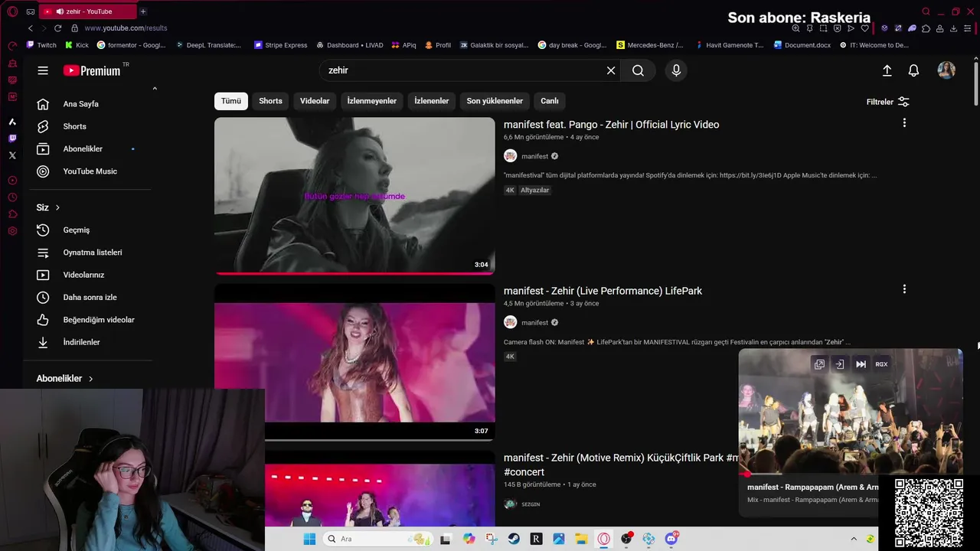Viewport: 980px width, 551px height.
Task: Clear the search box with the X
Action: pyautogui.click(x=611, y=70)
